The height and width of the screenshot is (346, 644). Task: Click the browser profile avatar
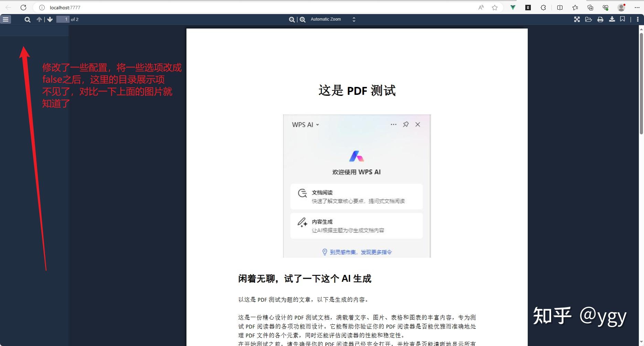pos(621,7)
